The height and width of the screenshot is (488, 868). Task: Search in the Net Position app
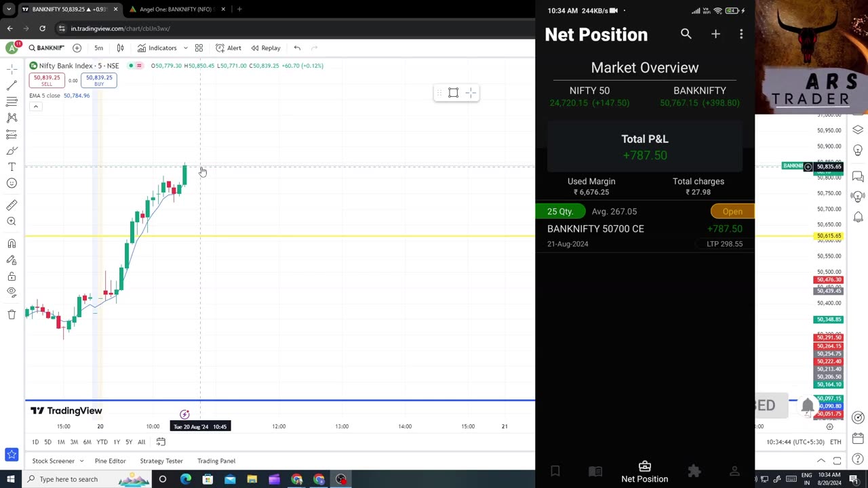click(x=686, y=34)
